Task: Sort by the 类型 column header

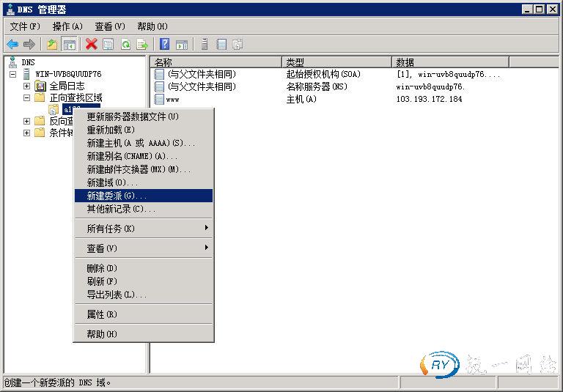Action: pyautogui.click(x=336, y=62)
